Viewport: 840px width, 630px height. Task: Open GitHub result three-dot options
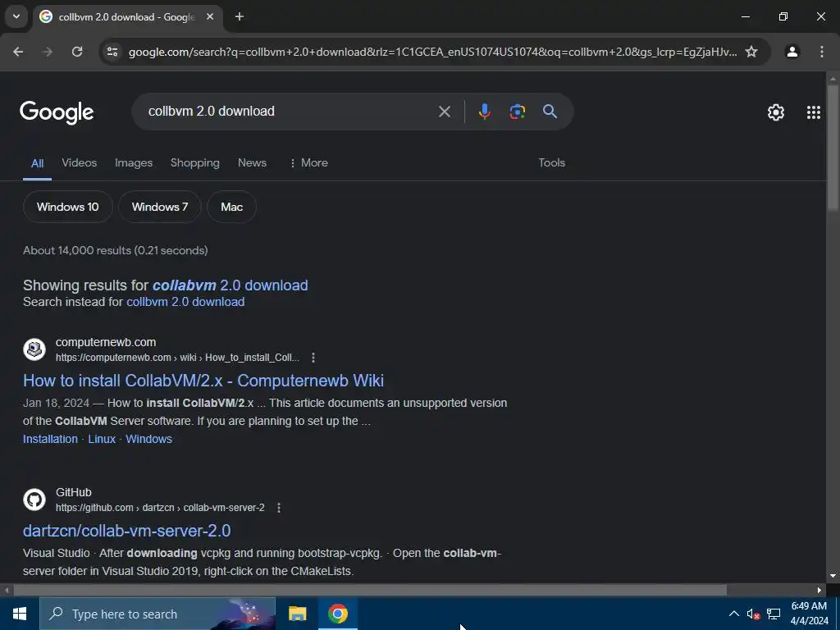point(279,507)
